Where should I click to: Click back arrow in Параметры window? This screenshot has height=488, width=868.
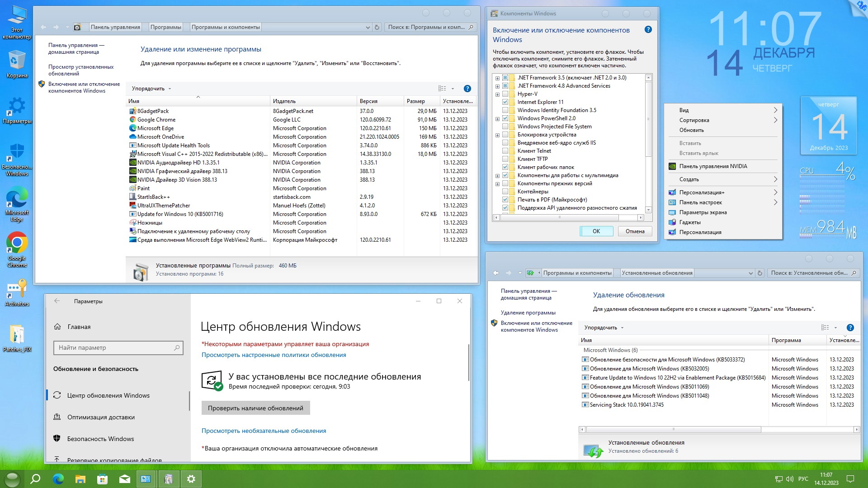pyautogui.click(x=57, y=301)
